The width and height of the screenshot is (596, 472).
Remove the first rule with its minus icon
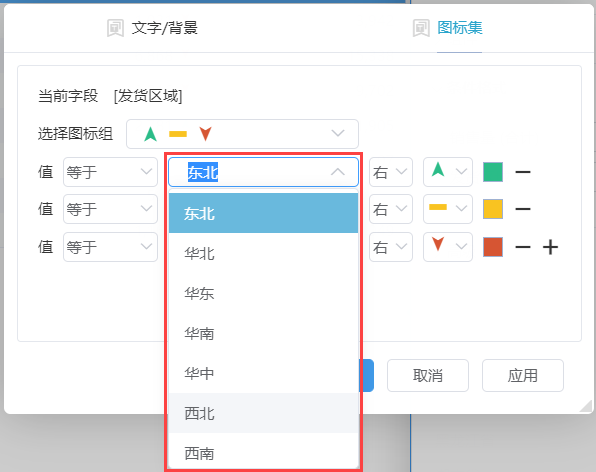click(523, 172)
